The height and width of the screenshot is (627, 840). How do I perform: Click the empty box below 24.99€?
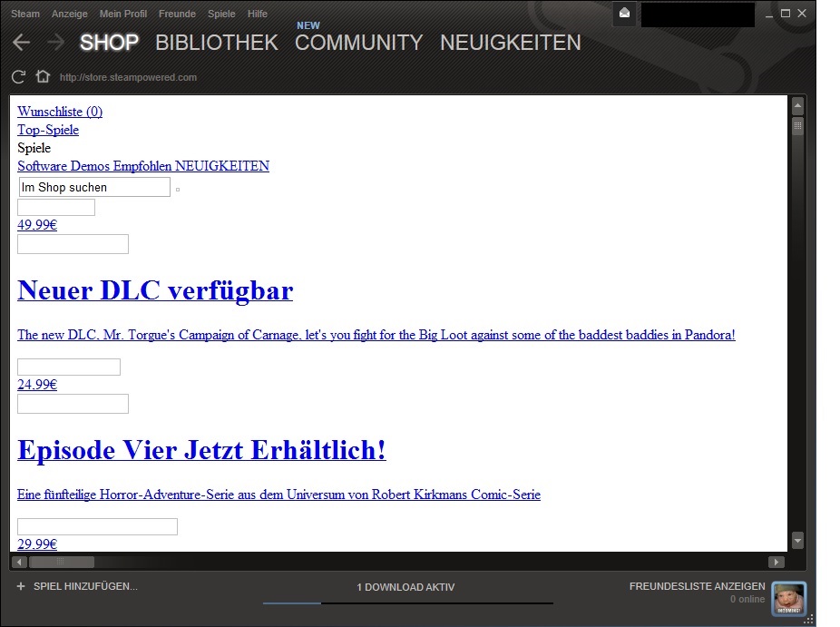tap(73, 404)
